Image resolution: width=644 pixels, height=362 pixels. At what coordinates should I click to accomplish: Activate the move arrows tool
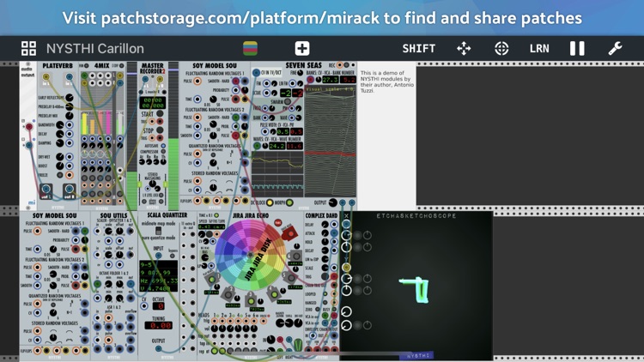464,48
